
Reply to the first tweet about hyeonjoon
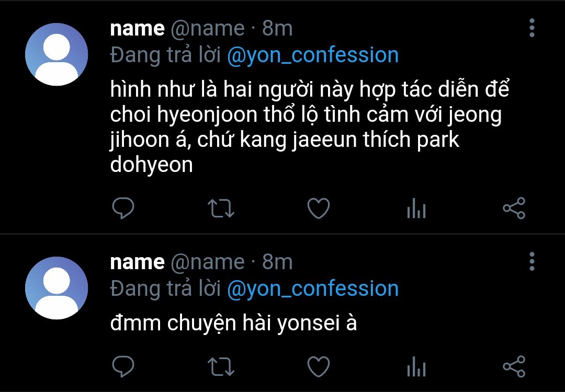[x=123, y=208]
